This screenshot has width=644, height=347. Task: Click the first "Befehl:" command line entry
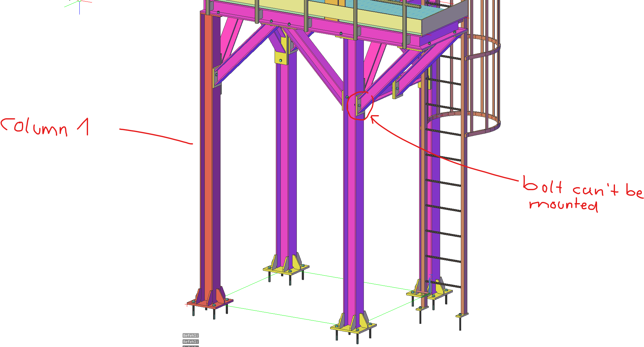[x=191, y=336]
